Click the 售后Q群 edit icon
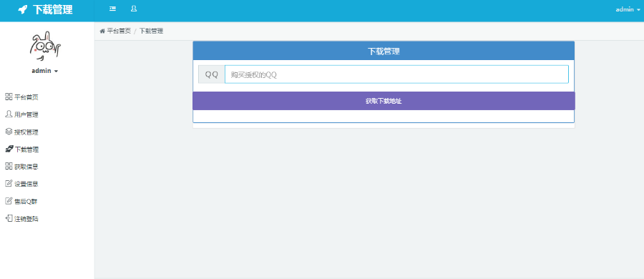644x279 pixels. (9, 201)
